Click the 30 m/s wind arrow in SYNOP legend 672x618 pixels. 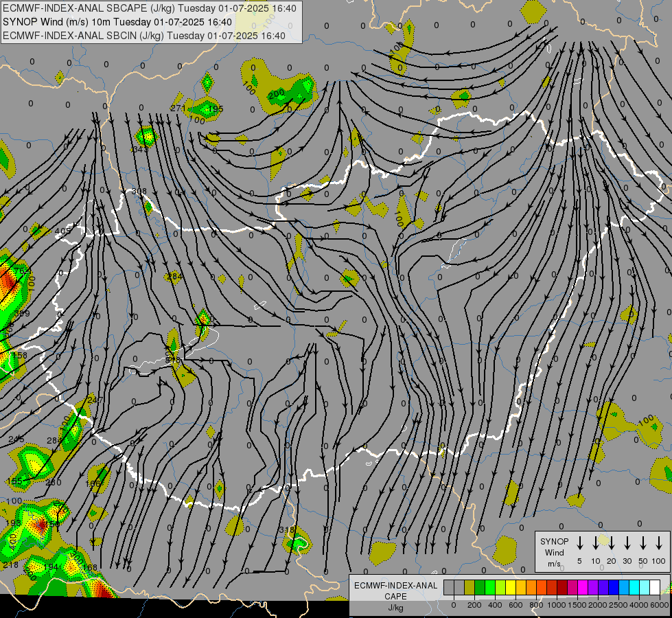point(627,543)
